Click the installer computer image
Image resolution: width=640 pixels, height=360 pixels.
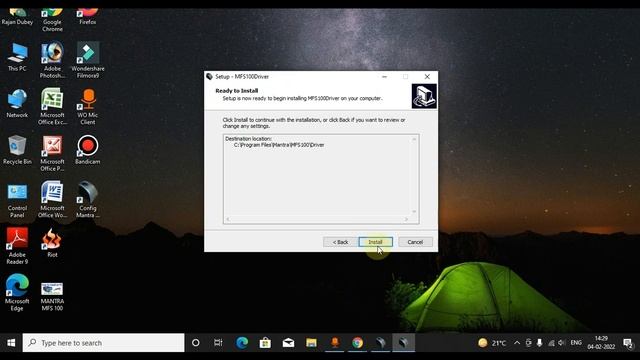click(424, 96)
